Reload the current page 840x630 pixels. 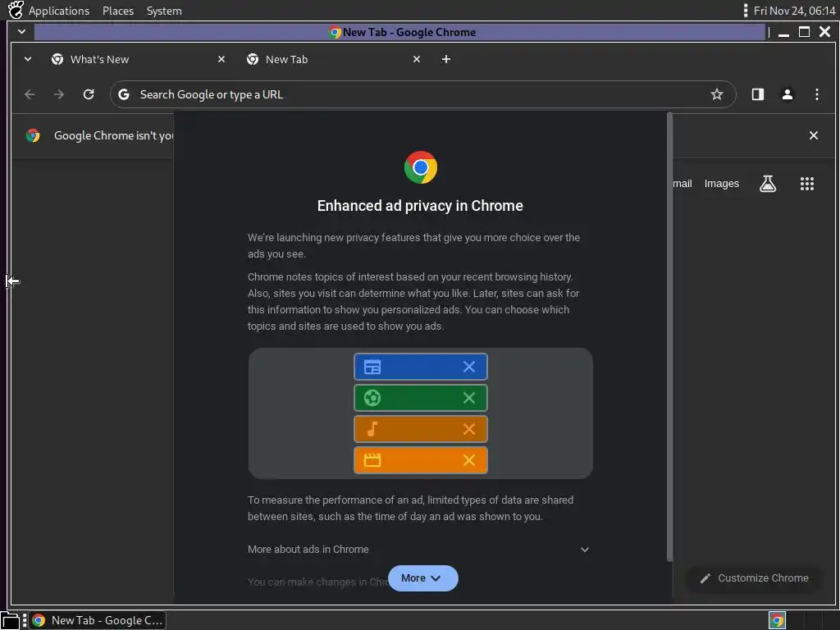89,94
